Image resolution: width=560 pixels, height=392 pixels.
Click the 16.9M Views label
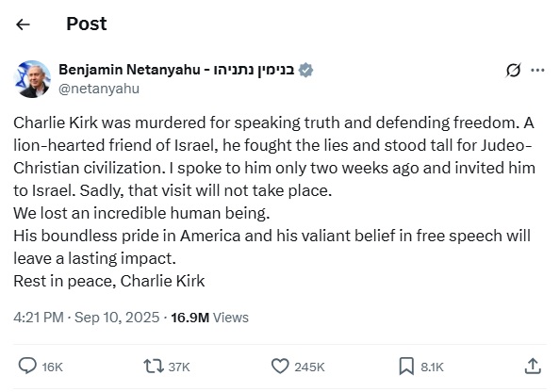click(x=209, y=318)
